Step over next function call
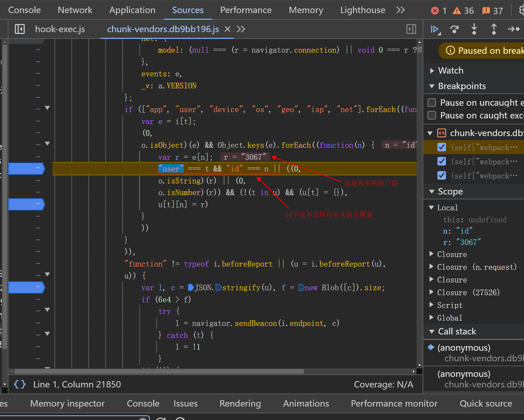The width and height of the screenshot is (524, 420). [x=454, y=29]
